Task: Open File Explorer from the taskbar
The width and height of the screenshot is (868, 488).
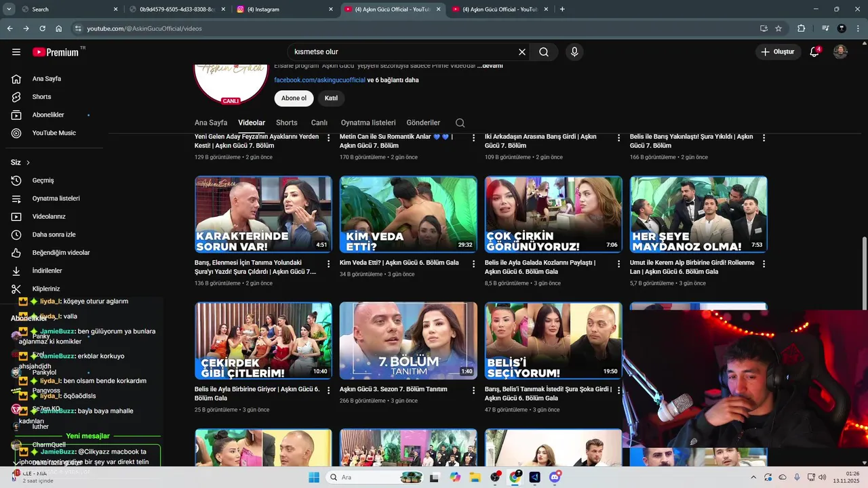Action: click(x=475, y=477)
